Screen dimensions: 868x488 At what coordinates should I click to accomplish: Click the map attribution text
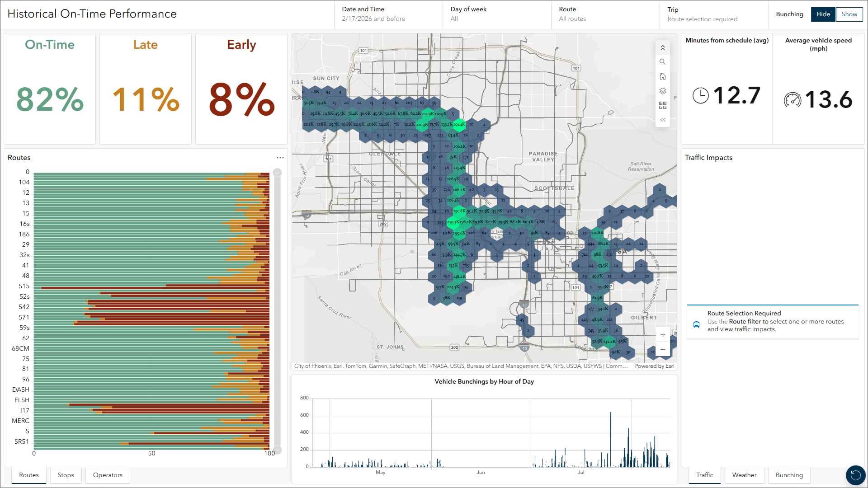[x=461, y=366]
